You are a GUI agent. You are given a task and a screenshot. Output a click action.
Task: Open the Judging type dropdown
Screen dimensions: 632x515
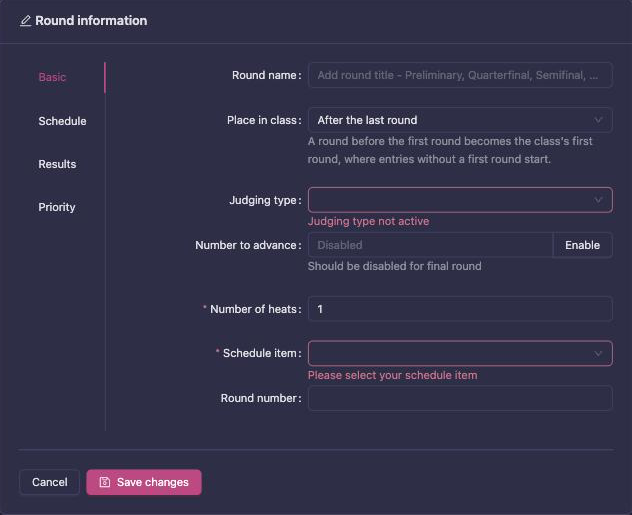(460, 200)
